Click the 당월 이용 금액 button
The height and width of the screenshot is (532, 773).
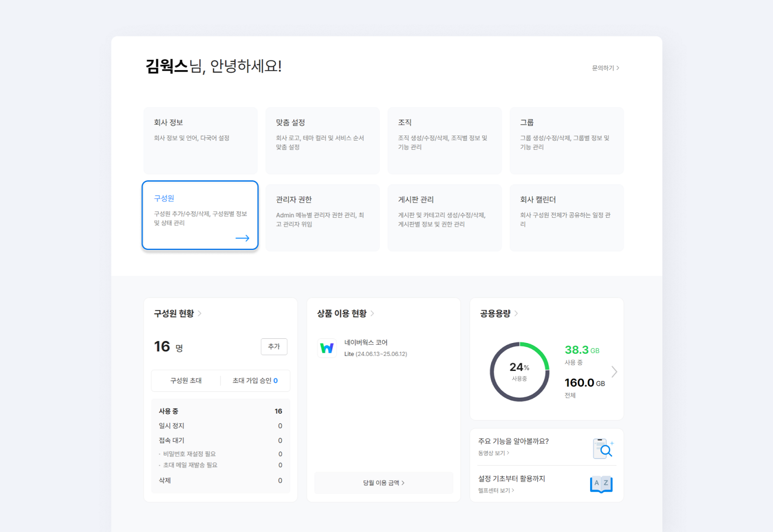383,483
